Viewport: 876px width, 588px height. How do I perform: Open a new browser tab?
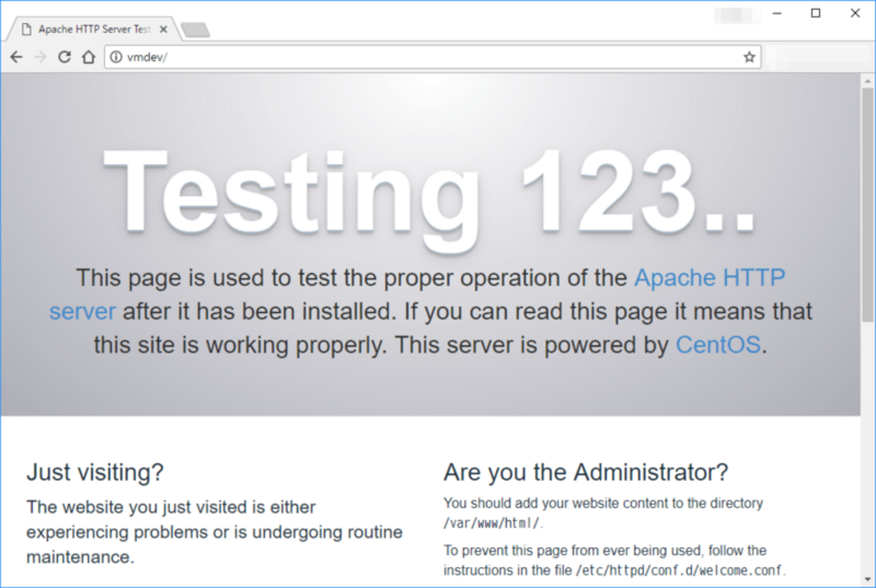(x=195, y=30)
